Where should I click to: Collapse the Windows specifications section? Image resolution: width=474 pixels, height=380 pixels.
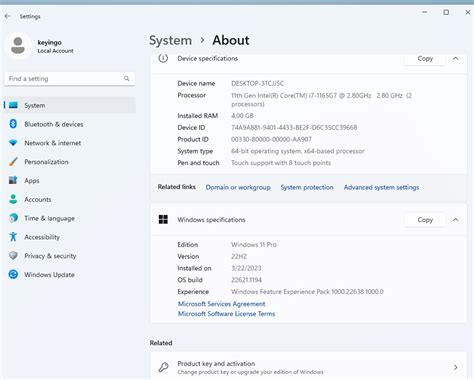(x=455, y=220)
